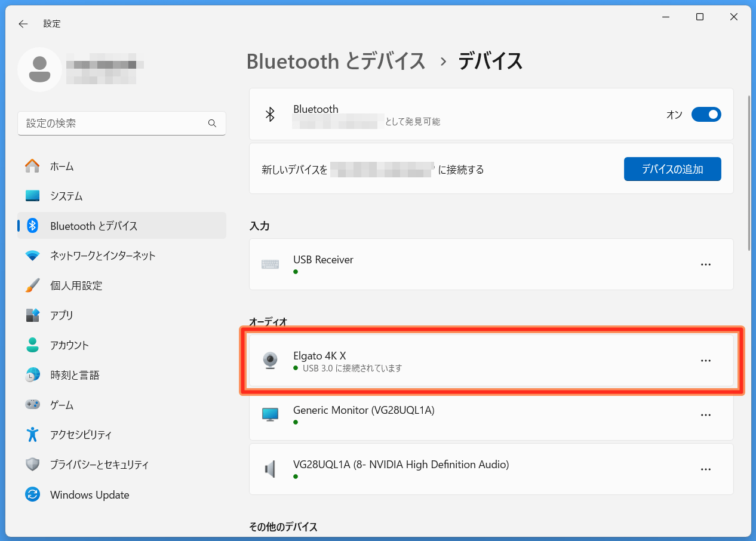Select the Generic Monitor (VG28UQL1A) device name
This screenshot has height=541, width=756.
point(364,410)
